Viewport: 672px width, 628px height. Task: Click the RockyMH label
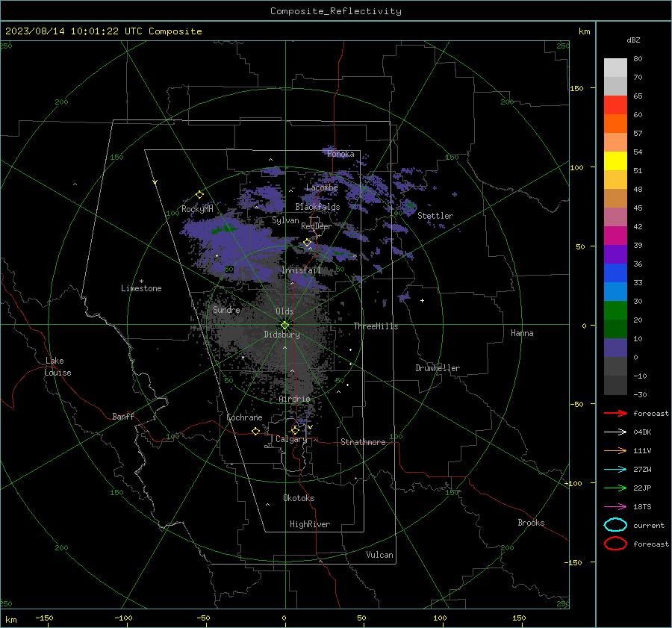pyautogui.click(x=197, y=209)
